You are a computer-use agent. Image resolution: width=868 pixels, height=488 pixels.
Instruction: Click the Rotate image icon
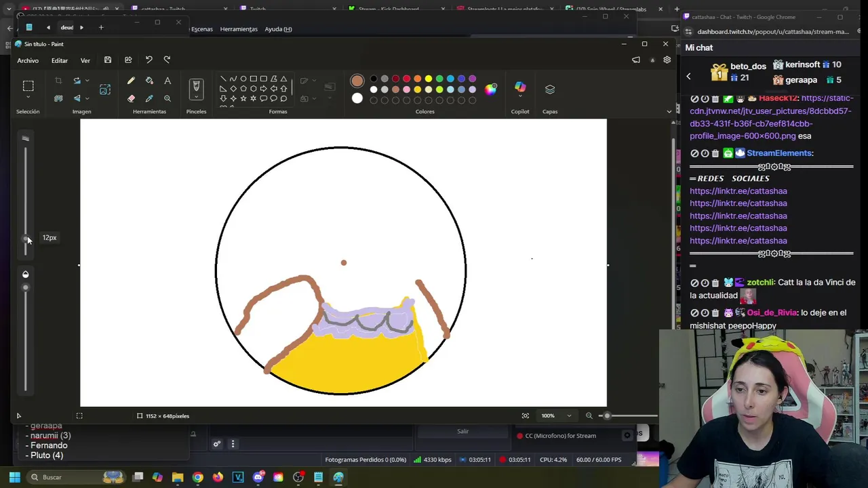(77, 81)
